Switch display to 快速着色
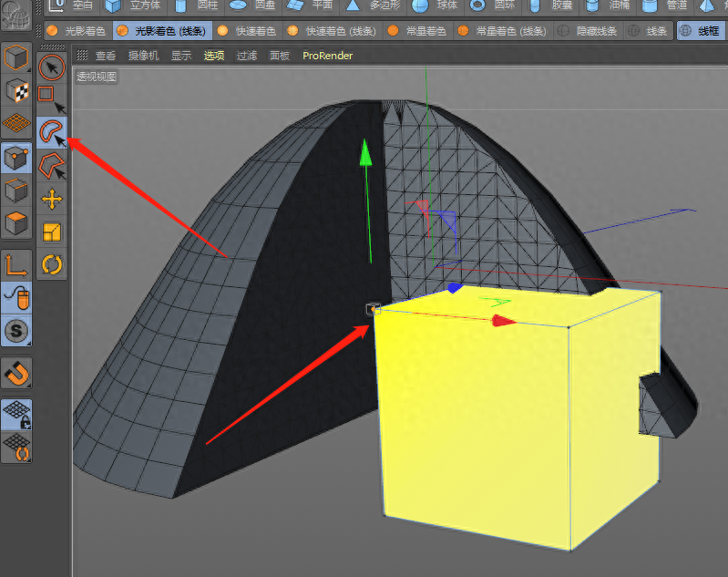728x577 pixels. (248, 31)
